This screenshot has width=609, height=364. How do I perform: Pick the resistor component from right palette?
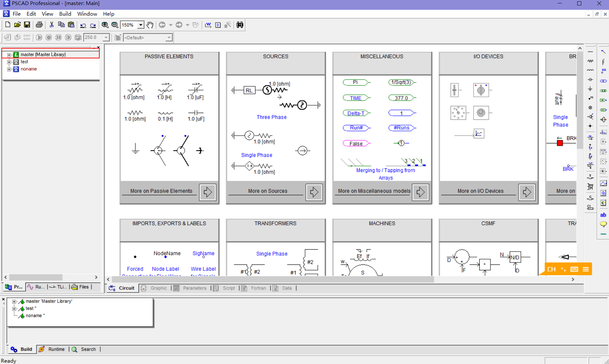click(590, 61)
